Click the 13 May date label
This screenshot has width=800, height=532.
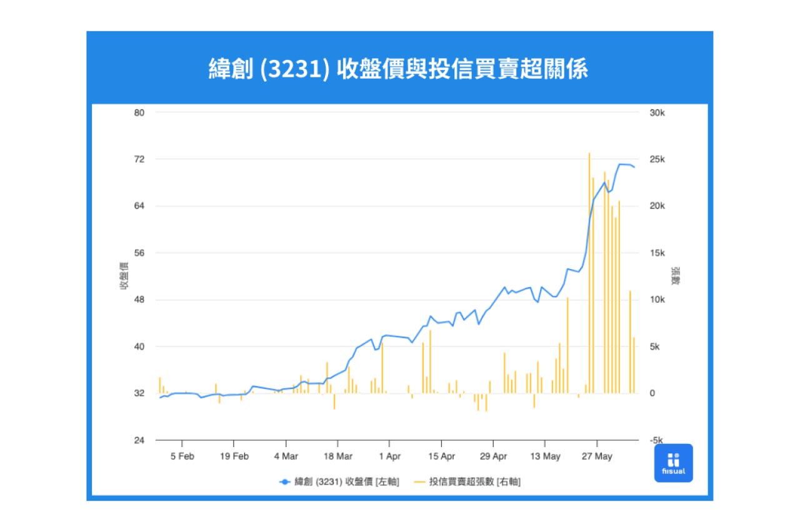[545, 456]
